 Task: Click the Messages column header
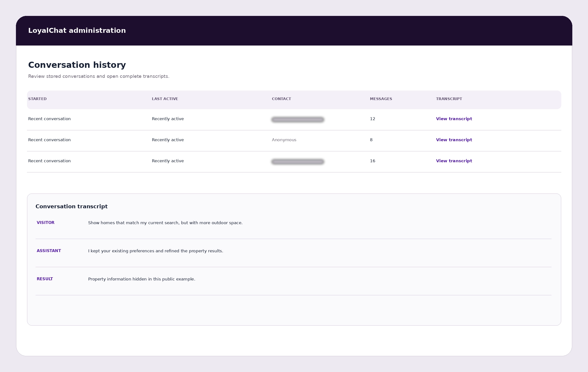pyautogui.click(x=381, y=99)
